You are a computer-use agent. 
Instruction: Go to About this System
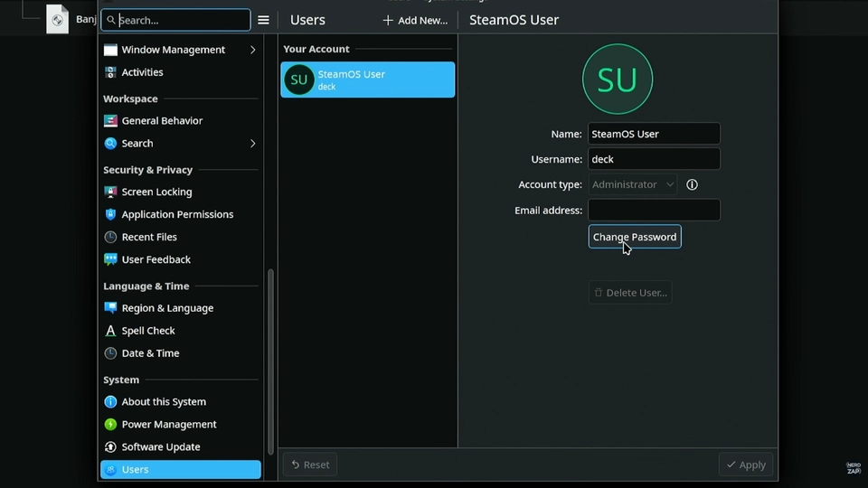[x=164, y=401]
